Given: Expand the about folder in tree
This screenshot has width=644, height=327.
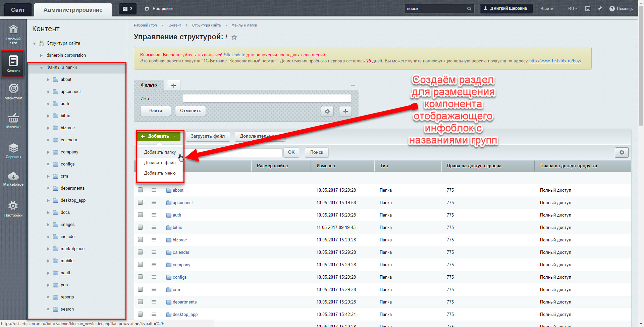Looking at the screenshot, I should (x=48, y=80).
